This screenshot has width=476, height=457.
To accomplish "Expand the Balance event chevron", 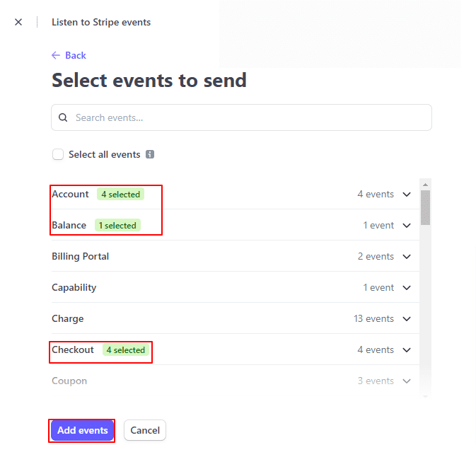I will pos(407,226).
